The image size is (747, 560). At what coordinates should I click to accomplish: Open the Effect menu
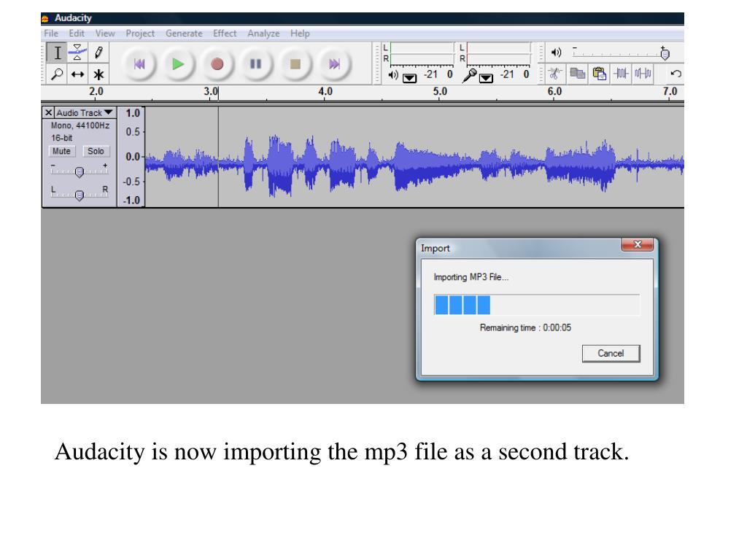point(225,34)
